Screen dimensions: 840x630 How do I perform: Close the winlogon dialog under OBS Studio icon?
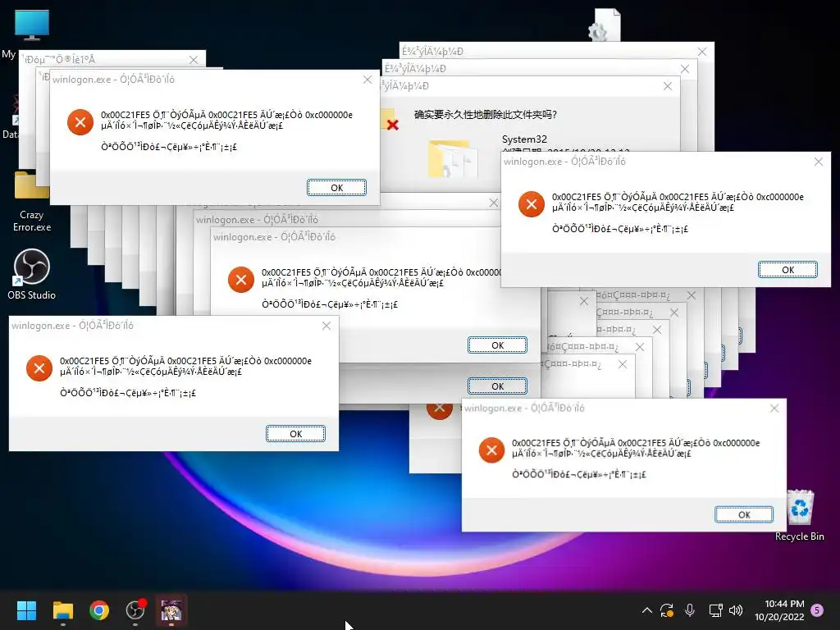pos(326,325)
